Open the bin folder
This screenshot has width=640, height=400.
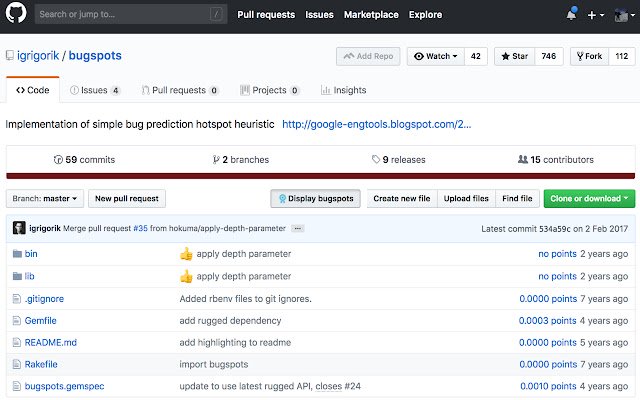(31, 253)
